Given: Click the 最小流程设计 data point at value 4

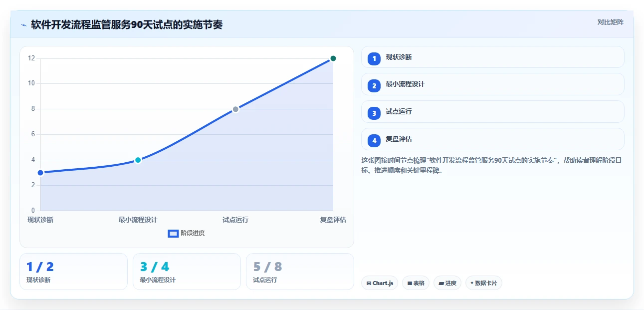Looking at the screenshot, I should 138,160.
